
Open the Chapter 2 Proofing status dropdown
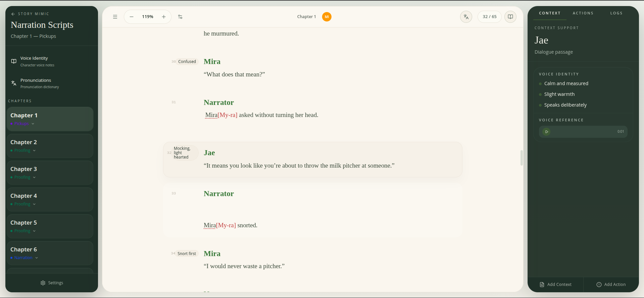[23, 151]
